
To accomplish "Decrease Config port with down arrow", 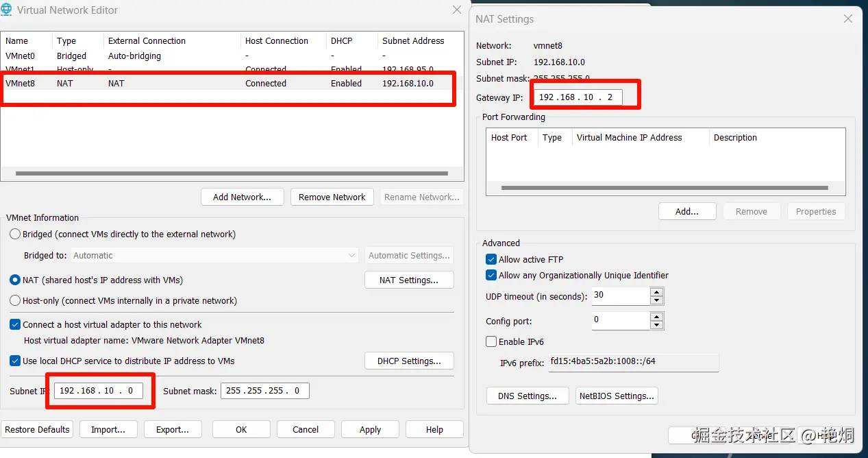I will coord(656,324).
